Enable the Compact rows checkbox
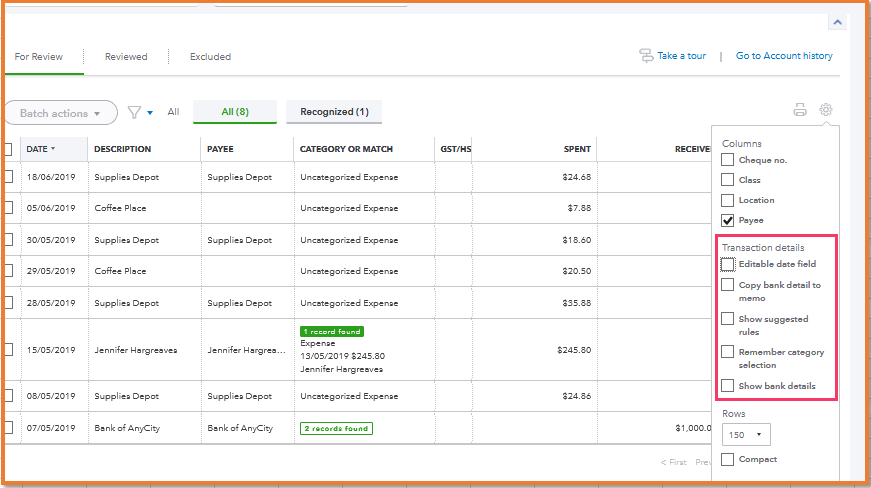Screen dimensions: 871x488 coord(728,460)
